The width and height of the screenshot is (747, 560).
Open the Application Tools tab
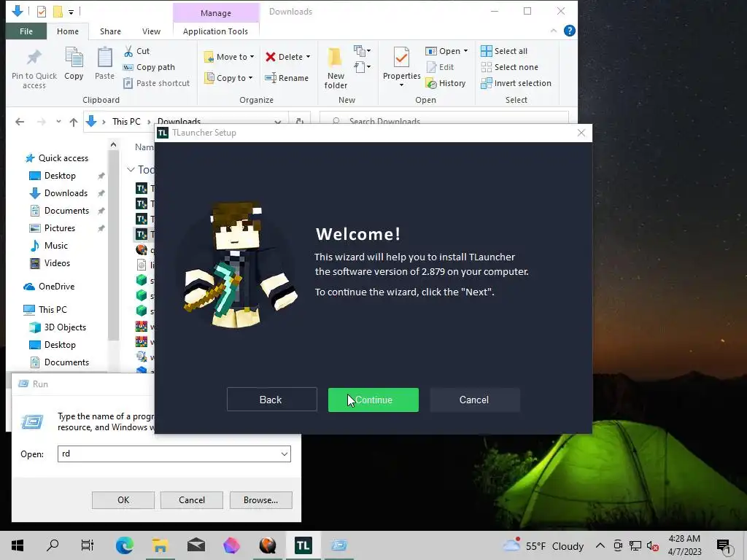215,31
